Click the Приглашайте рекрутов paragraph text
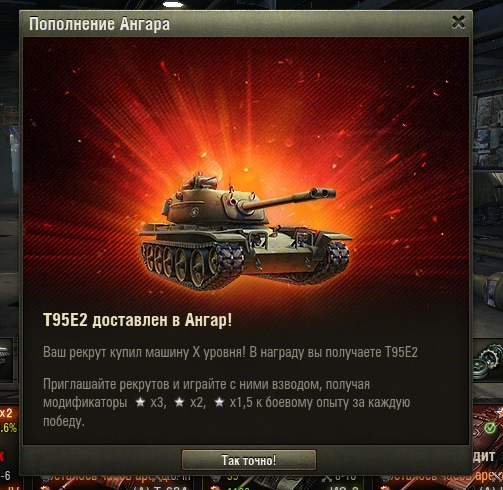Viewport: 503px width, 490px height. coord(226,403)
